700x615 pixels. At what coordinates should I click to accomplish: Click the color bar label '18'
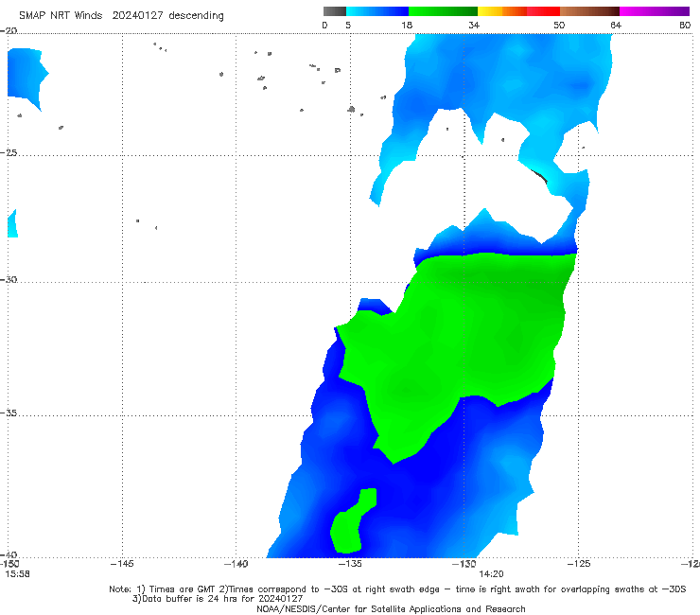pos(406,25)
